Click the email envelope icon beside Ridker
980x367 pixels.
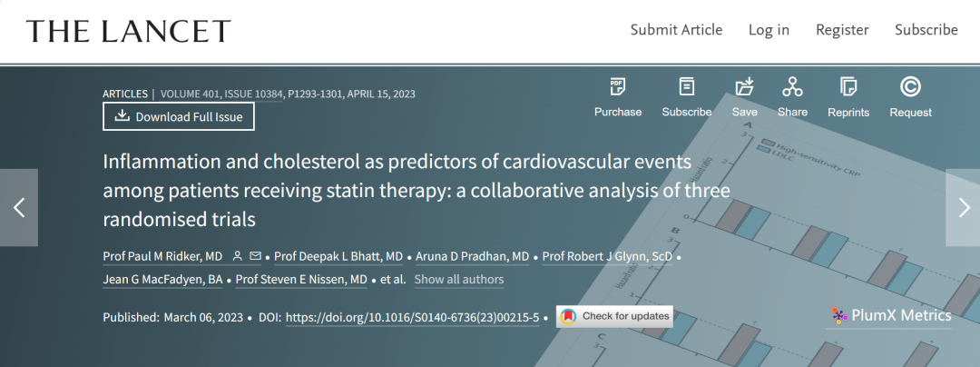pyautogui.click(x=255, y=256)
